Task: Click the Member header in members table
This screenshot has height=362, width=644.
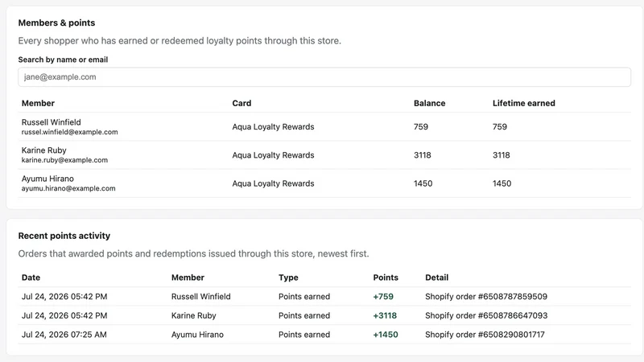Action: [38, 104]
